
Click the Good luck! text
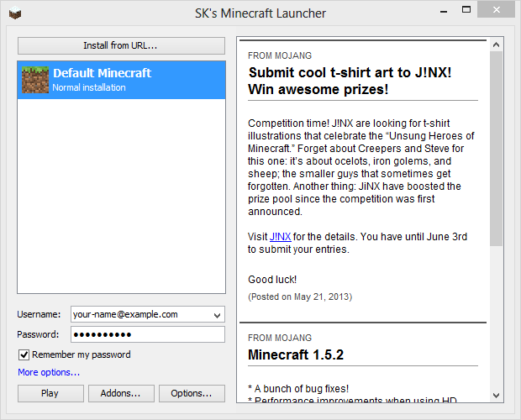(272, 280)
